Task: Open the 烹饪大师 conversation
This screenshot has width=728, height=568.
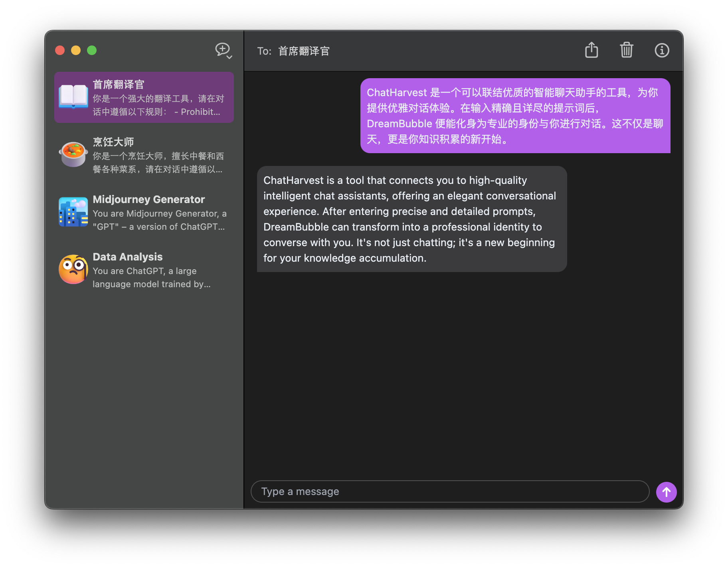Action: tap(144, 155)
